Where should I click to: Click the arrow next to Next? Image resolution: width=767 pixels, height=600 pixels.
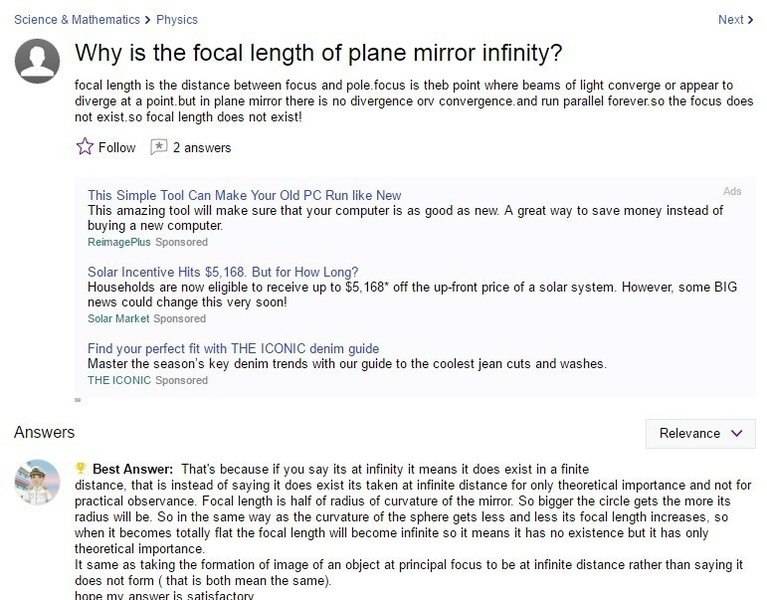coord(751,19)
